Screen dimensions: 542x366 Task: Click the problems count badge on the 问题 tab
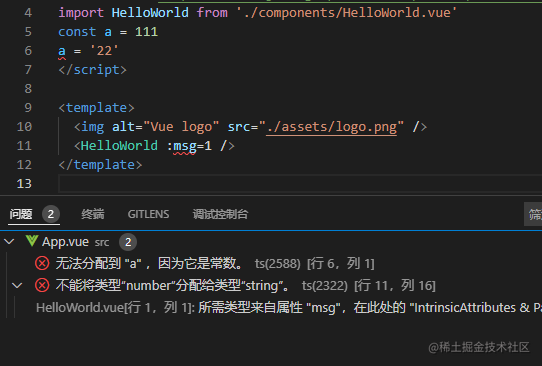pos(51,214)
